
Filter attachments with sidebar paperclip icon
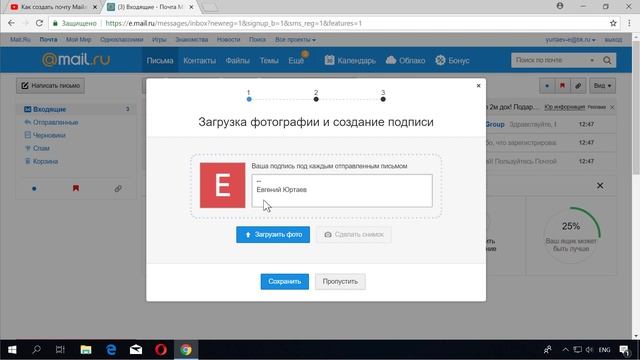point(118,189)
